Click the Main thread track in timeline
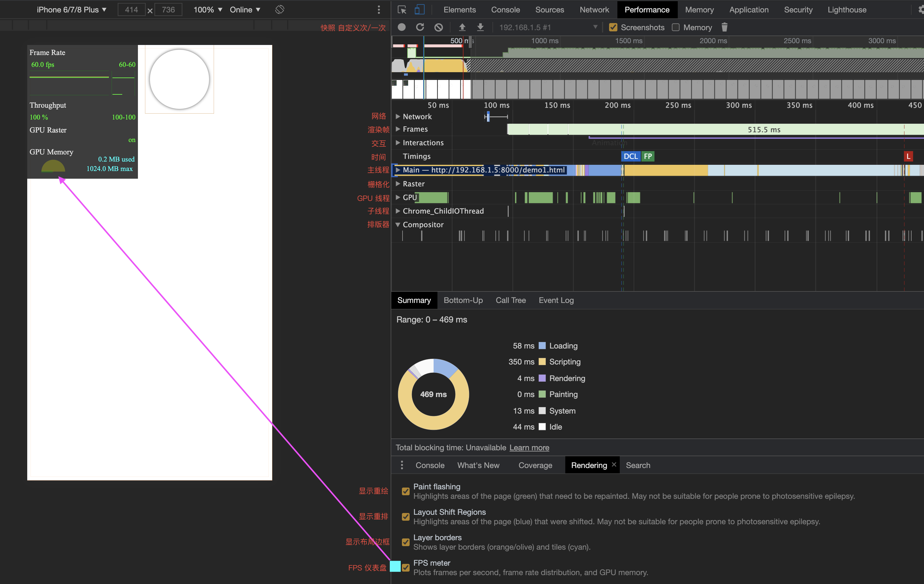 [480, 170]
